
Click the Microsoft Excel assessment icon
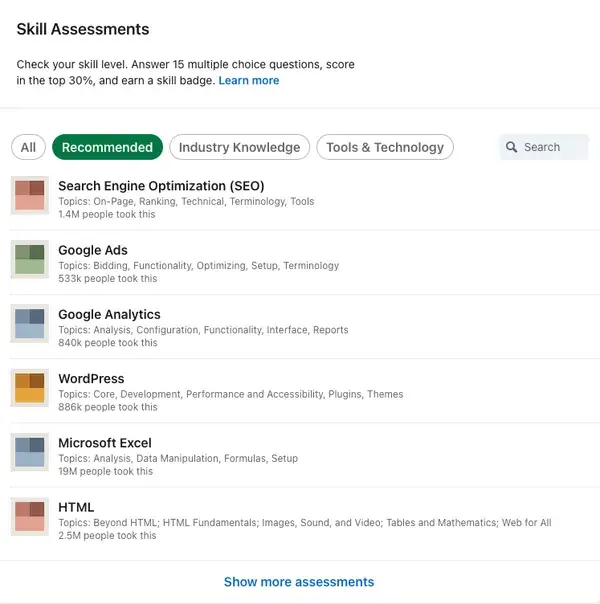click(x=29, y=452)
